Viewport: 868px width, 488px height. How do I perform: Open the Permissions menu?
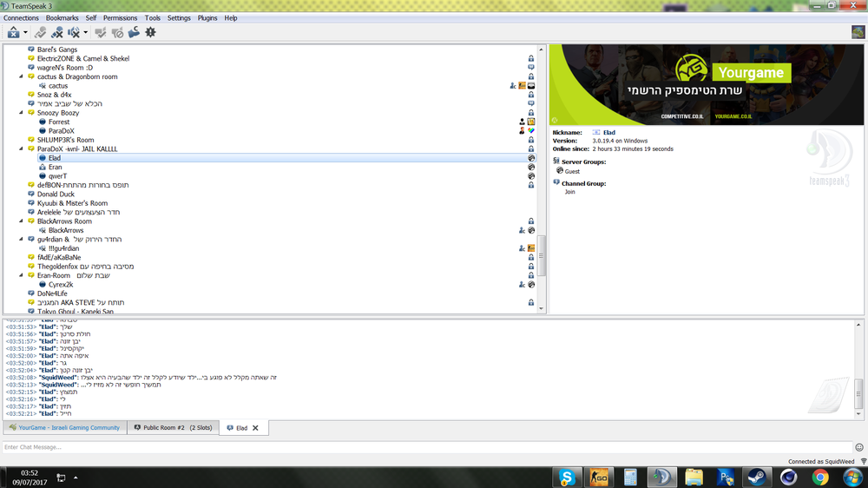(x=120, y=17)
